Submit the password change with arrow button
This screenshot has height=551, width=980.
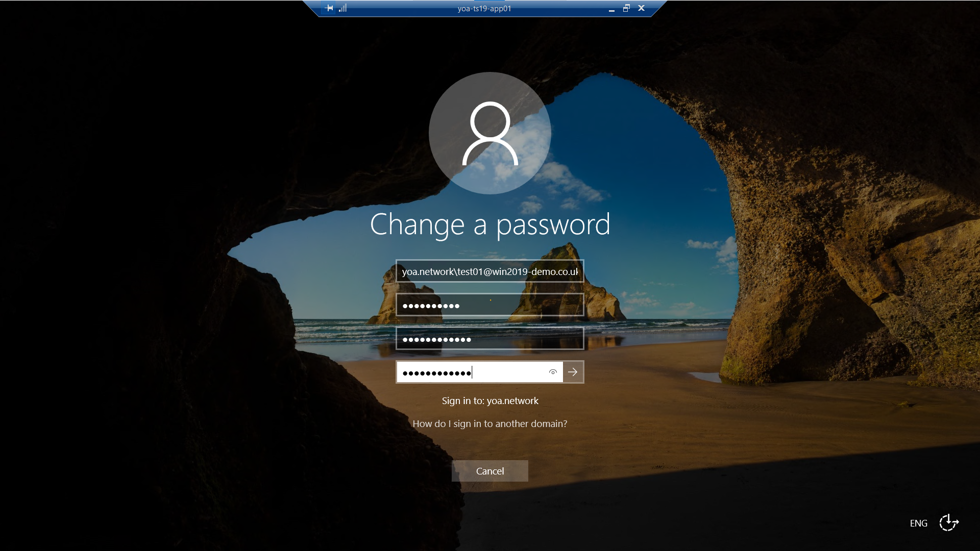tap(573, 372)
